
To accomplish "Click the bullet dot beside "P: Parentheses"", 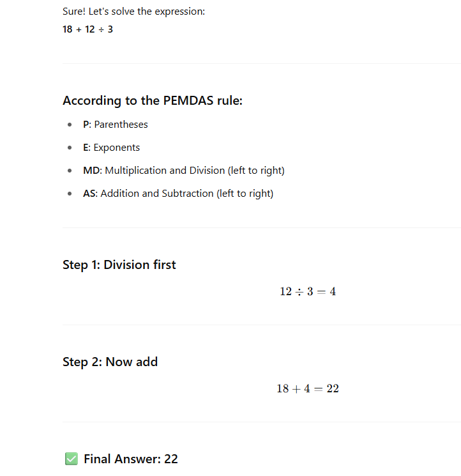I will point(70,125).
